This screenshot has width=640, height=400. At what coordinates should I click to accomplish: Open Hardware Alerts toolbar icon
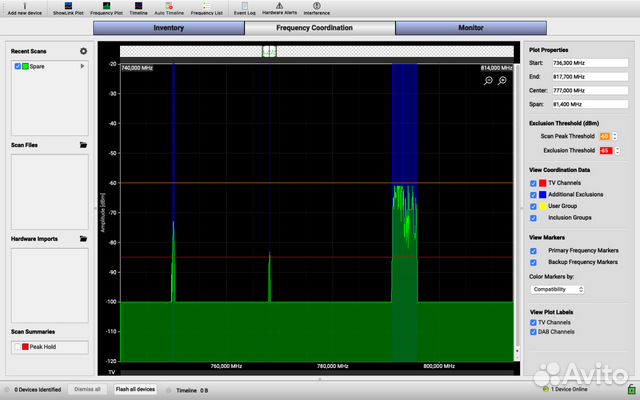(279, 8)
